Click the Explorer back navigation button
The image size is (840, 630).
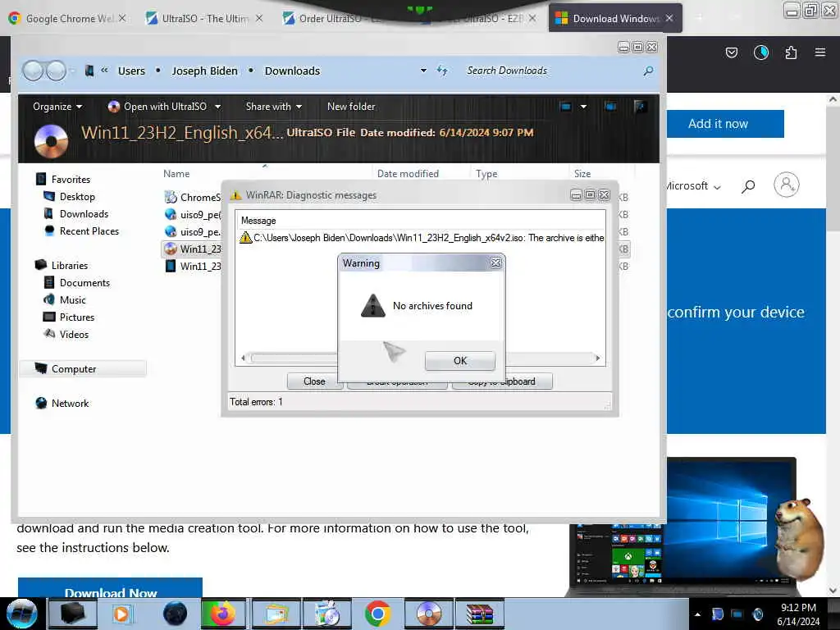33,71
